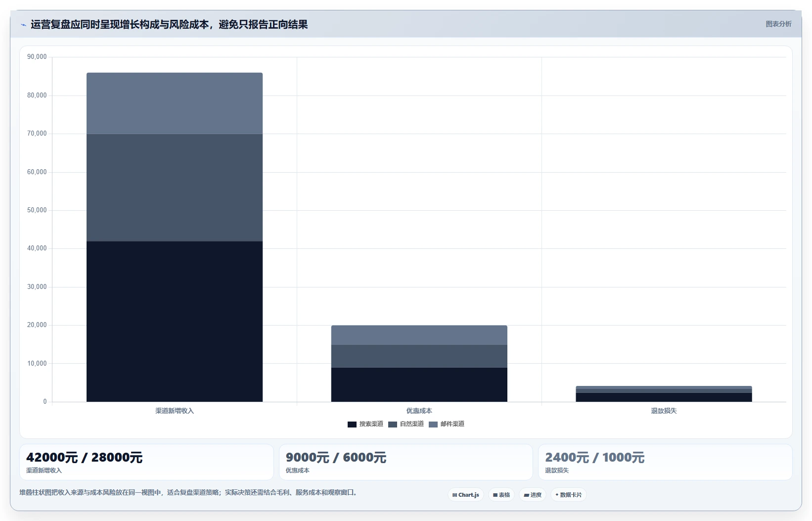812x521 pixels.
Task: Click the 自然渠道 segment of the 优惠成本 bar
Action: pos(419,356)
